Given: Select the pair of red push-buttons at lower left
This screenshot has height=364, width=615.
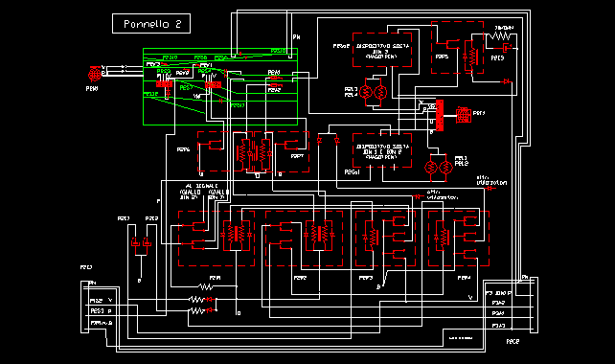Looking at the screenshot, I should [x=141, y=242].
